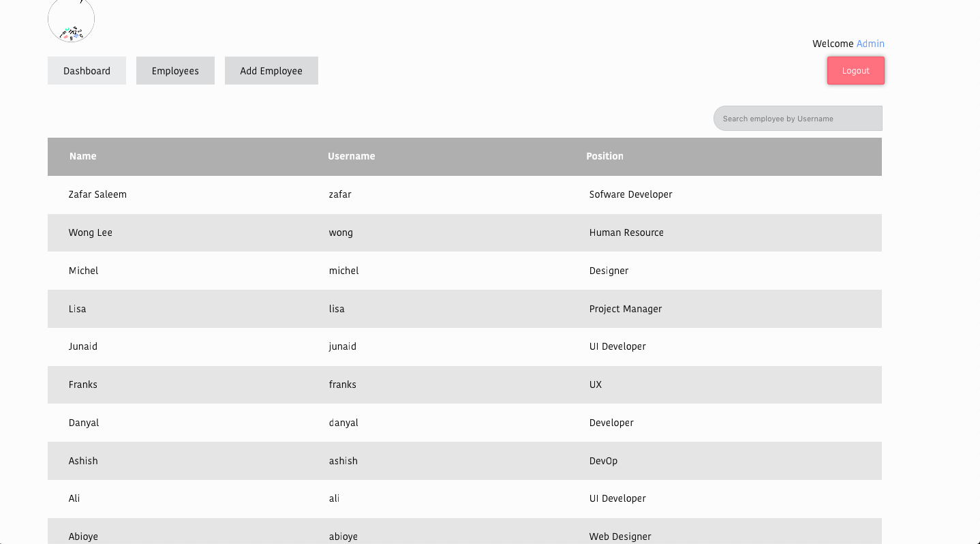This screenshot has height=544, width=980.
Task: Select the name Ali
Action: [x=74, y=498]
